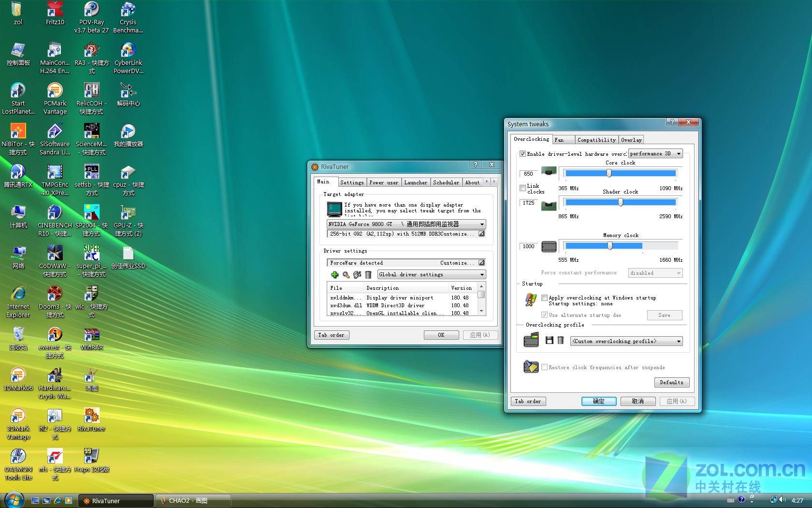812x508 pixels.
Task: Click delete profile trash icon in System tweaks
Action: [561, 341]
